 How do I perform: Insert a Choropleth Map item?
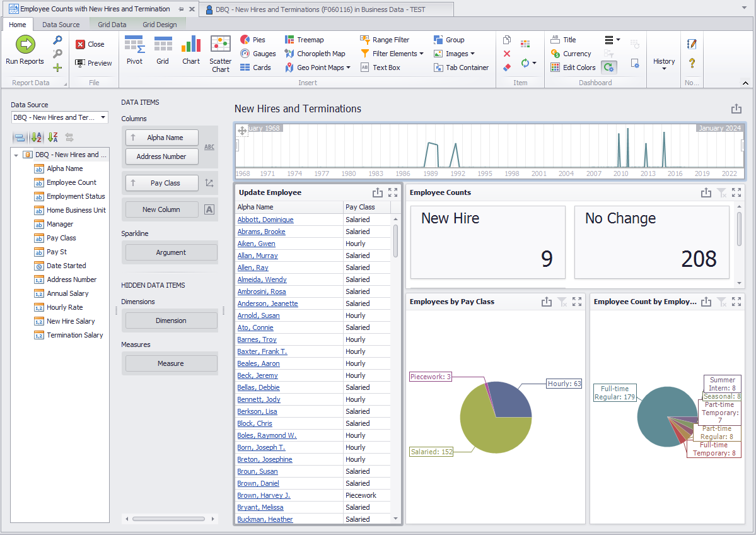pyautogui.click(x=315, y=54)
